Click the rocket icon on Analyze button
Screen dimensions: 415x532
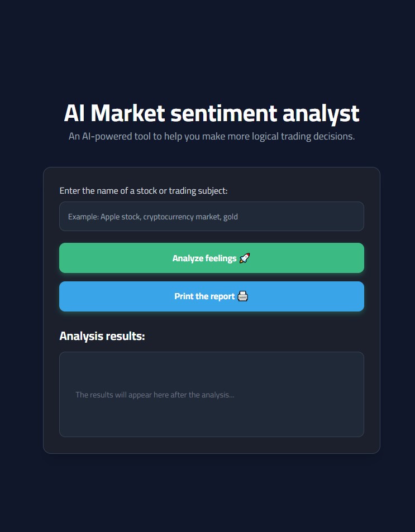[x=245, y=258]
